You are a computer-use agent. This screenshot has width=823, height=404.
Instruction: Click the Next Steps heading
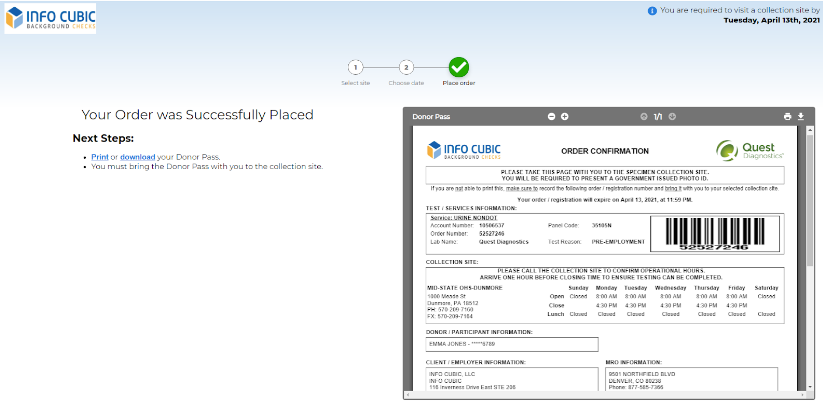[x=103, y=139]
